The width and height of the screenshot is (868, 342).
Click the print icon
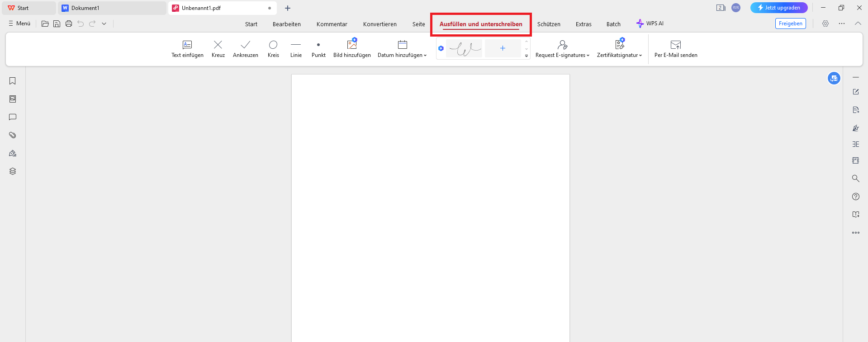[x=69, y=23]
